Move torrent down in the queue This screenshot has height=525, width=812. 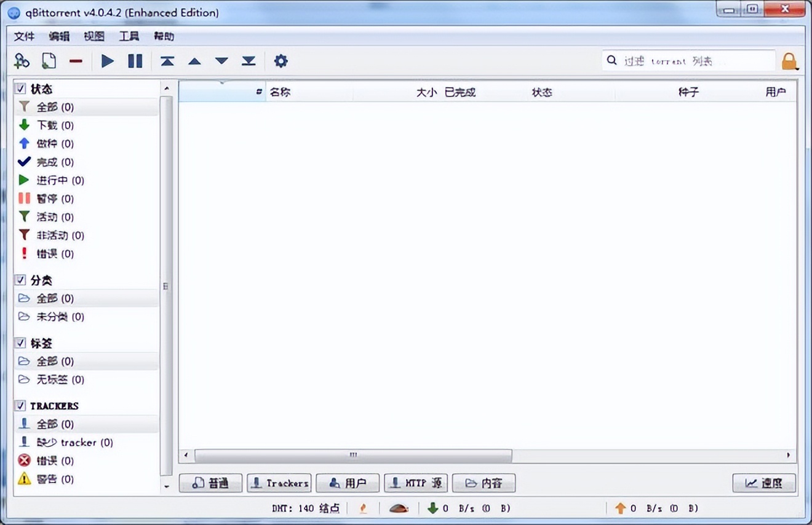221,61
